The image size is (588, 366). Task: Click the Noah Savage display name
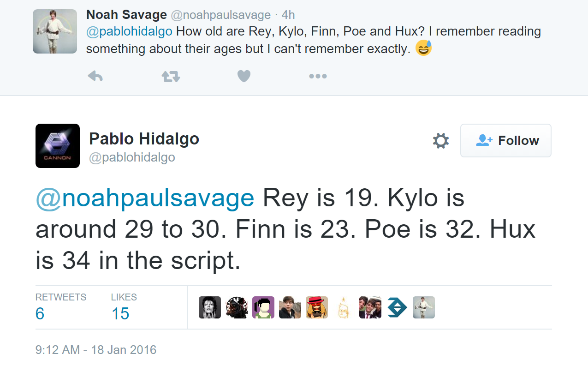(126, 15)
